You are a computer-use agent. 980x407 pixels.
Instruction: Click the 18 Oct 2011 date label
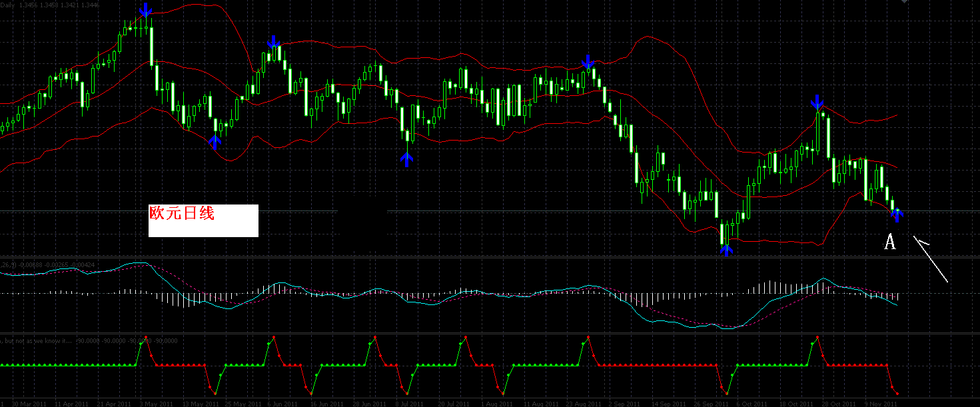(797, 404)
